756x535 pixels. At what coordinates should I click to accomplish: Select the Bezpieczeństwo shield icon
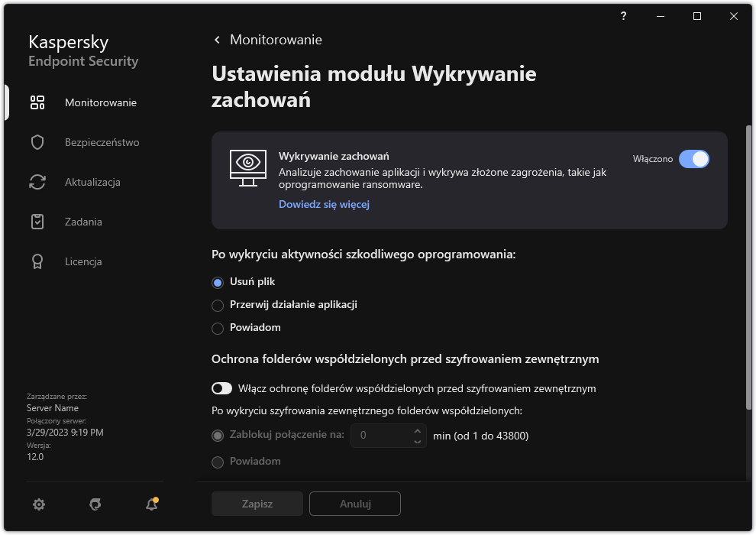tap(37, 141)
